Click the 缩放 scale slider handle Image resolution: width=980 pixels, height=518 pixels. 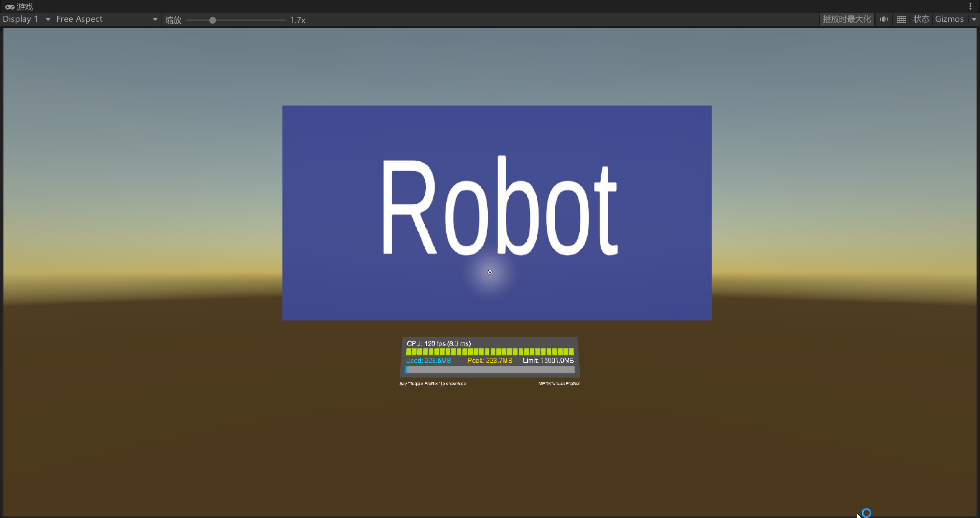pyautogui.click(x=212, y=20)
